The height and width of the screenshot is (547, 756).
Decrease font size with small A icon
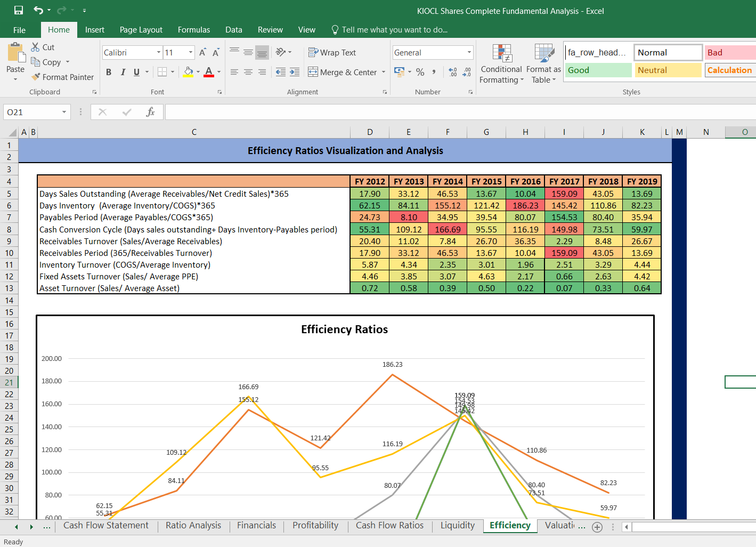(x=216, y=52)
